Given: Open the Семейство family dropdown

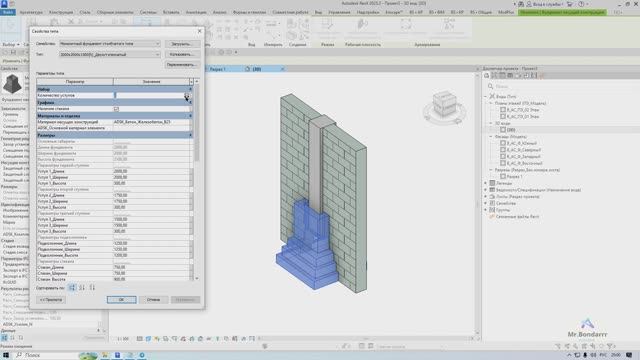Looking at the screenshot, I should point(109,44).
